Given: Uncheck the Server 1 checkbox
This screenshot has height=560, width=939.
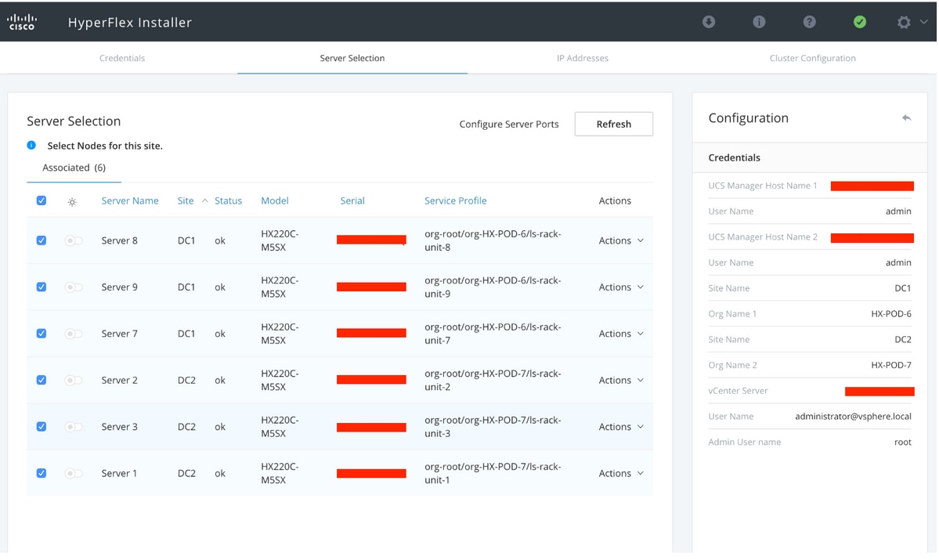Looking at the screenshot, I should (42, 473).
